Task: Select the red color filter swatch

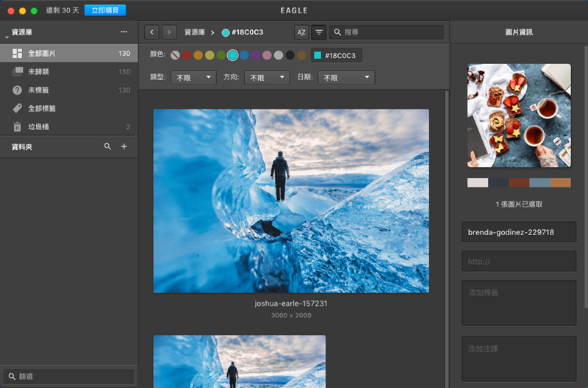Action: tap(187, 55)
